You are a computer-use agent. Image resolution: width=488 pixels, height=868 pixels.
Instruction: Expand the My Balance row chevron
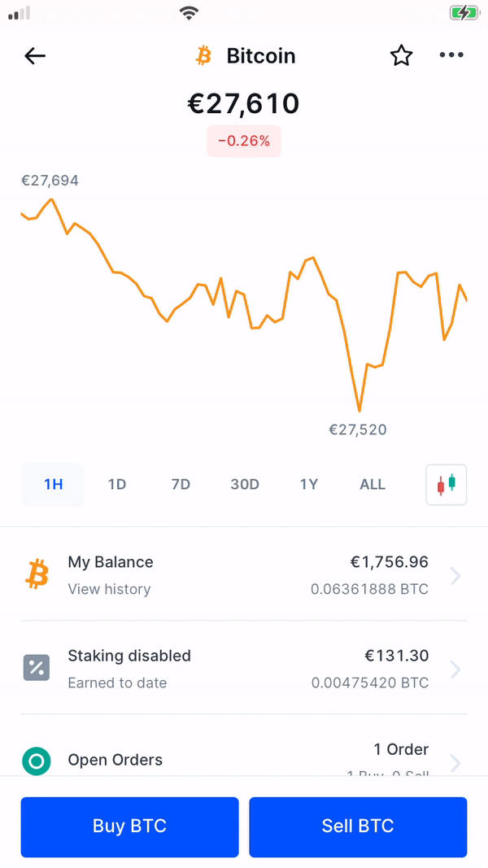pos(455,575)
